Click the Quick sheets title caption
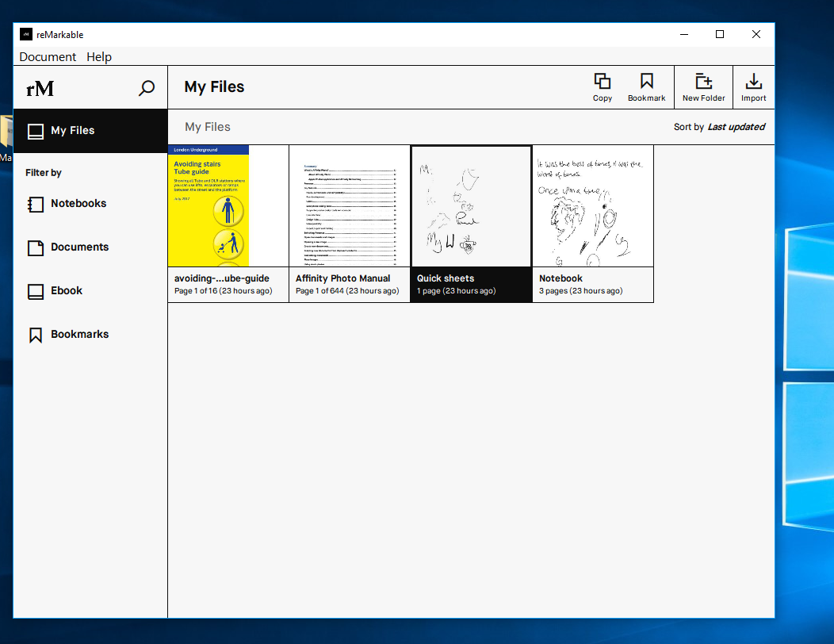The width and height of the screenshot is (834, 644). pyautogui.click(x=446, y=278)
